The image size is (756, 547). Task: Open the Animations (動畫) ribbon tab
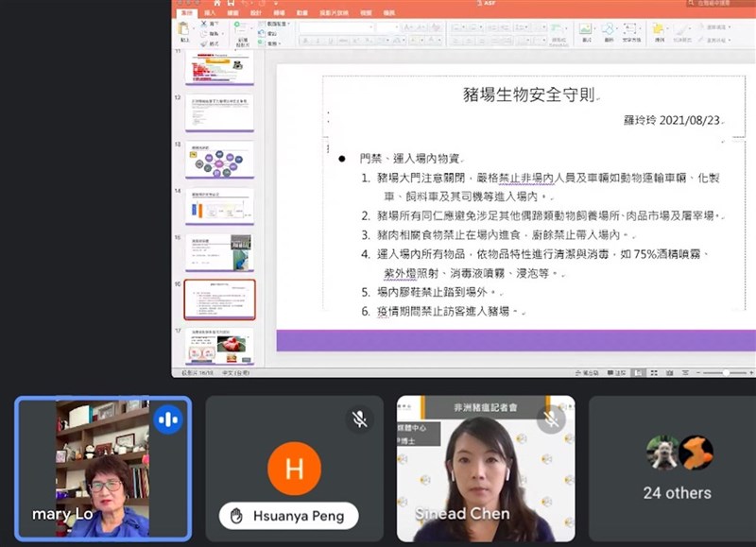302,13
